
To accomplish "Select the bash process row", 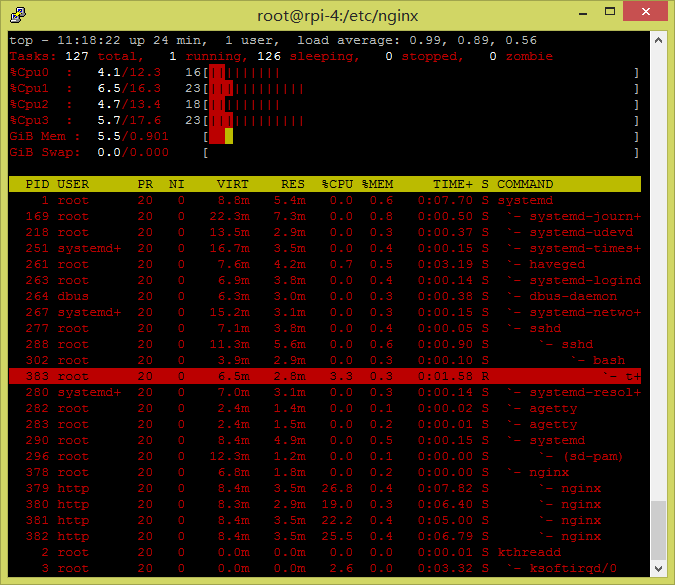I will click(325, 360).
